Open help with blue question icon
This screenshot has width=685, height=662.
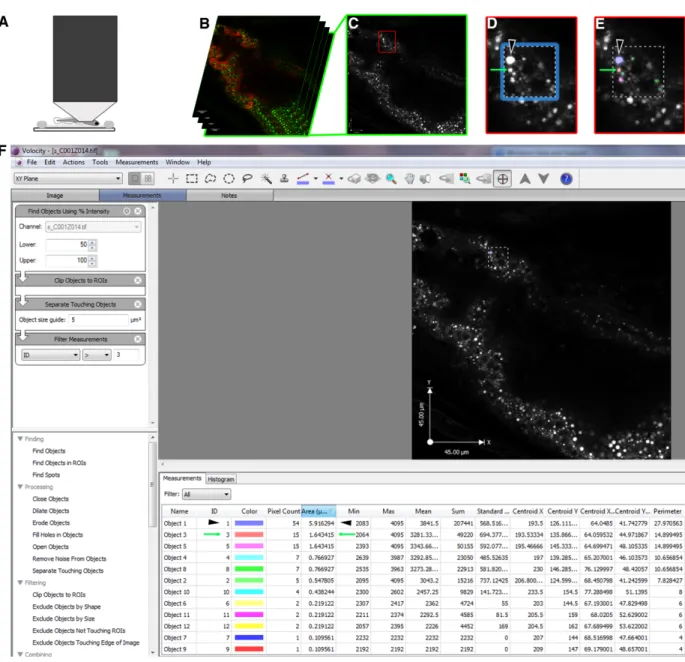566,179
